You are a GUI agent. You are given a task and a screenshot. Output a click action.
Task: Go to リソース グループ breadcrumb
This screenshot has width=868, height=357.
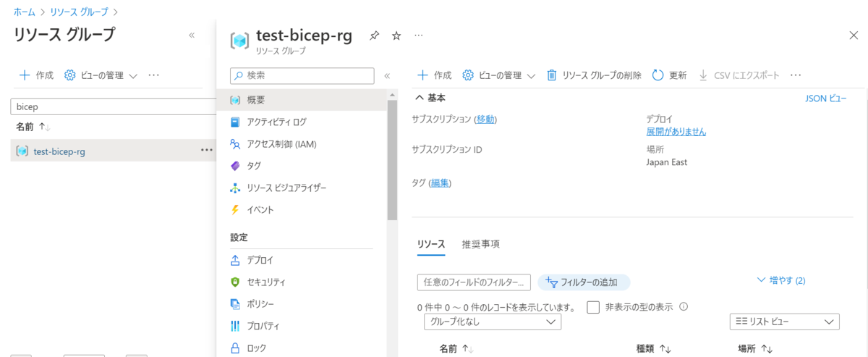(80, 12)
